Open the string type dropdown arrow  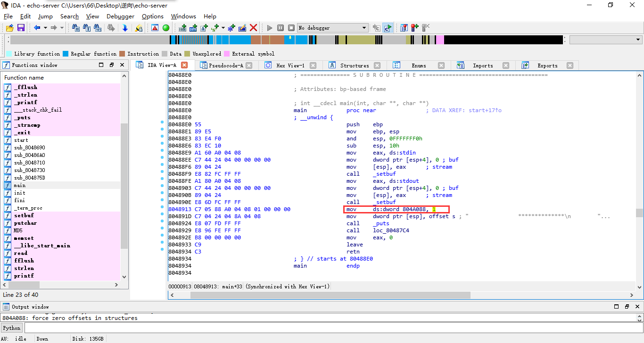point(222,27)
